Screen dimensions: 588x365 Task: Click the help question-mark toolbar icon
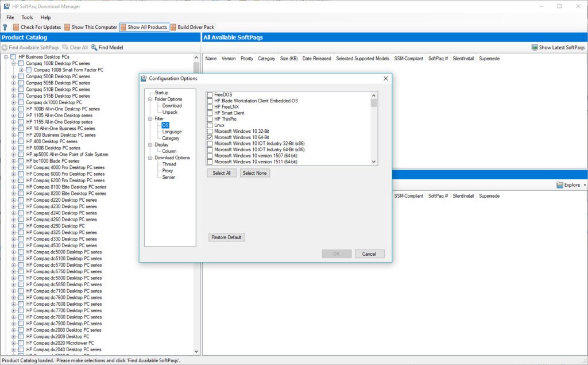[x=5, y=27]
